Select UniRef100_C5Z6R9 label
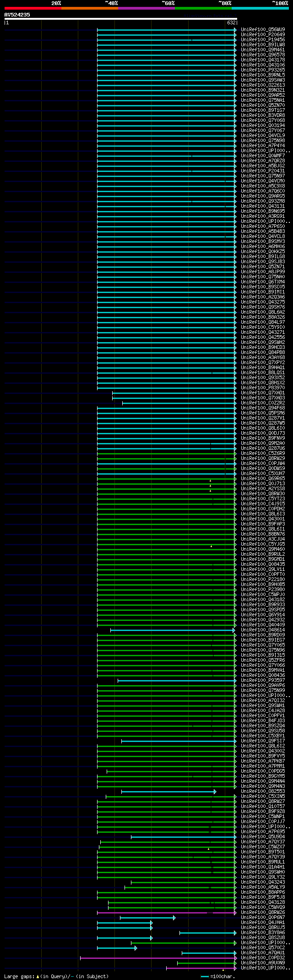This screenshot has width=293, height=980. 263,453
